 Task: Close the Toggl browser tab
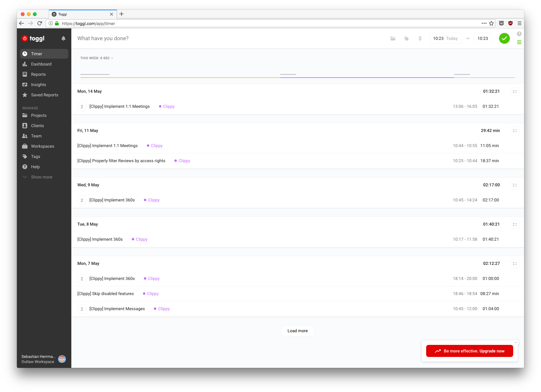point(112,14)
